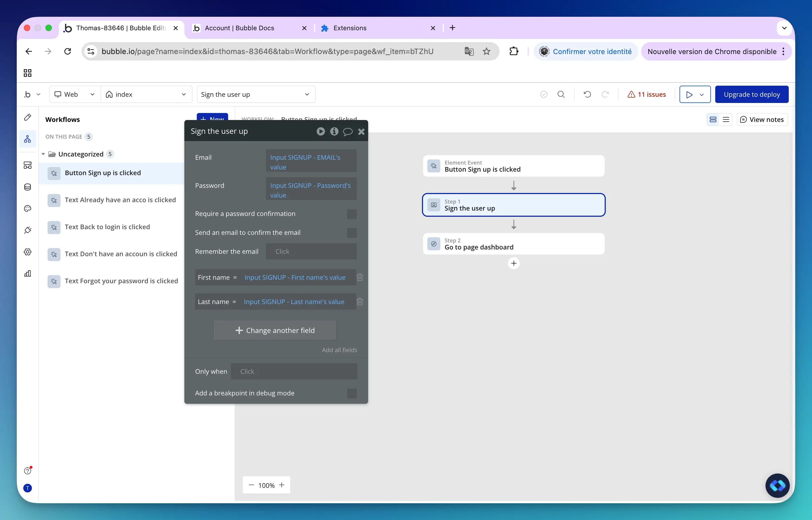Screen dimensions: 812x520
Task: Open the Chrome three-dot menu
Action: tap(784, 51)
